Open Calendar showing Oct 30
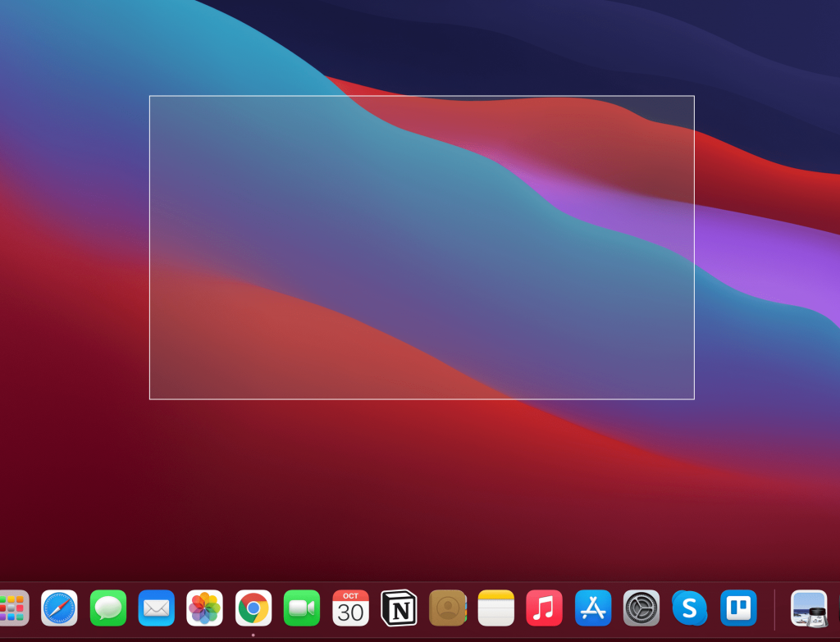The image size is (840, 642). tap(350, 608)
